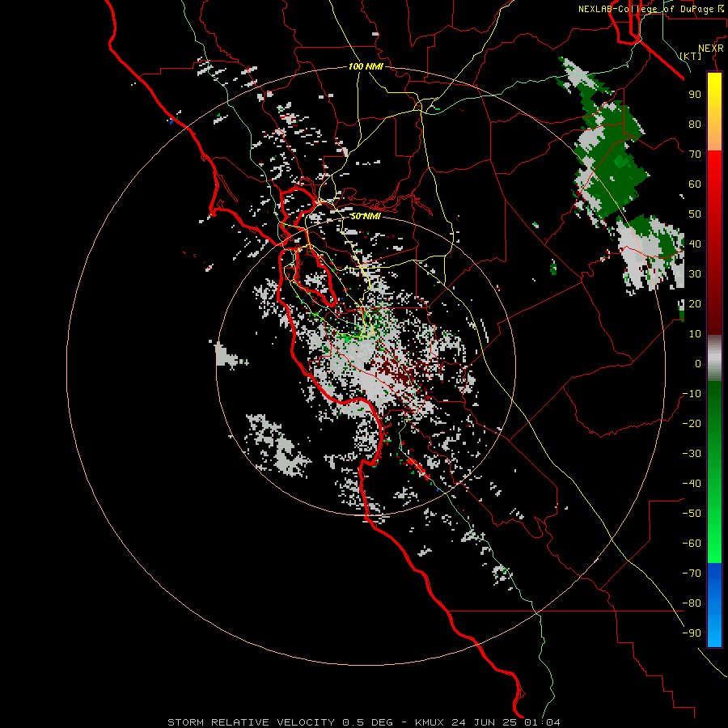Image resolution: width=728 pixels, height=728 pixels.
Task: Click the 90 value on the scale
Action: [695, 95]
